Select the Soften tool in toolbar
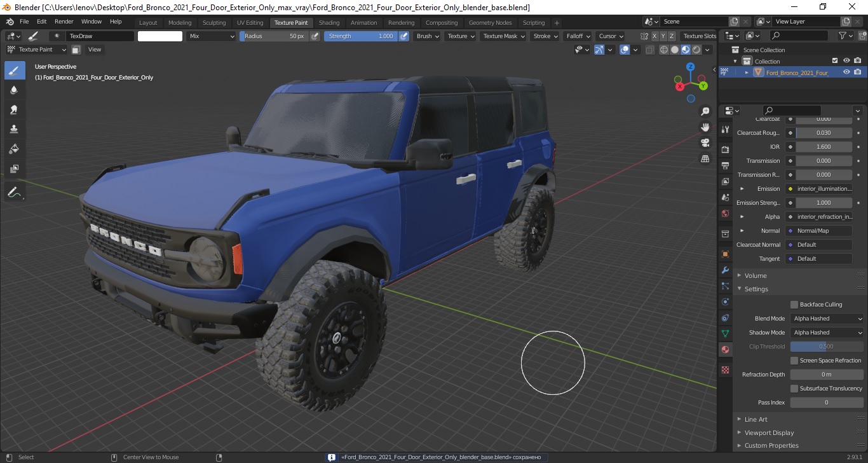868x463 pixels. [x=15, y=90]
